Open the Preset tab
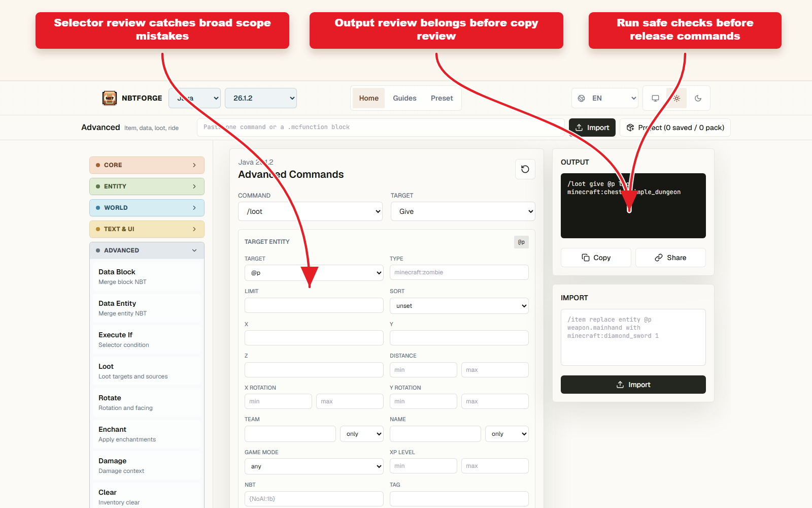The height and width of the screenshot is (508, 812). (442, 98)
